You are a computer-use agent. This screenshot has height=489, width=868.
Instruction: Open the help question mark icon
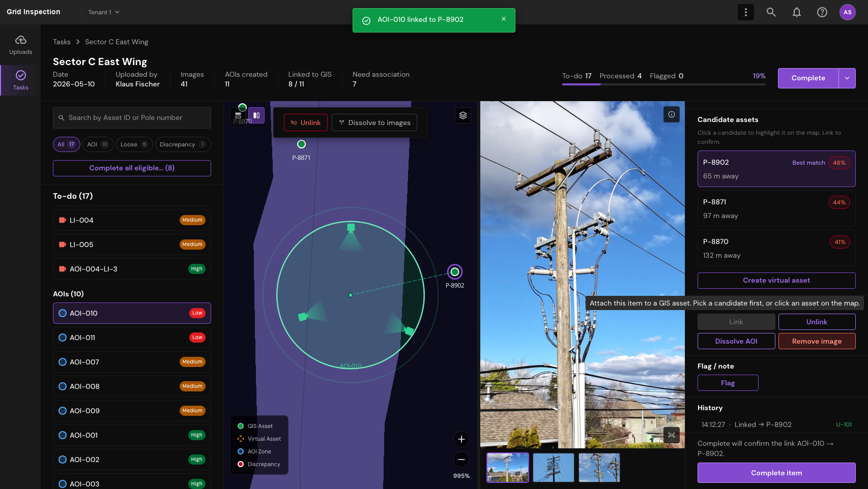(x=822, y=12)
